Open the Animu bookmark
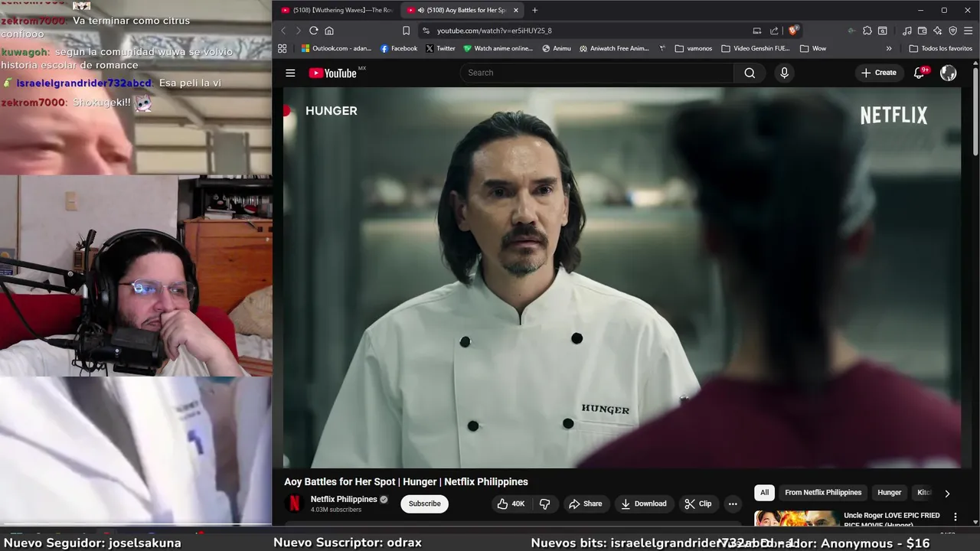The height and width of the screenshot is (551, 980). coord(557,48)
